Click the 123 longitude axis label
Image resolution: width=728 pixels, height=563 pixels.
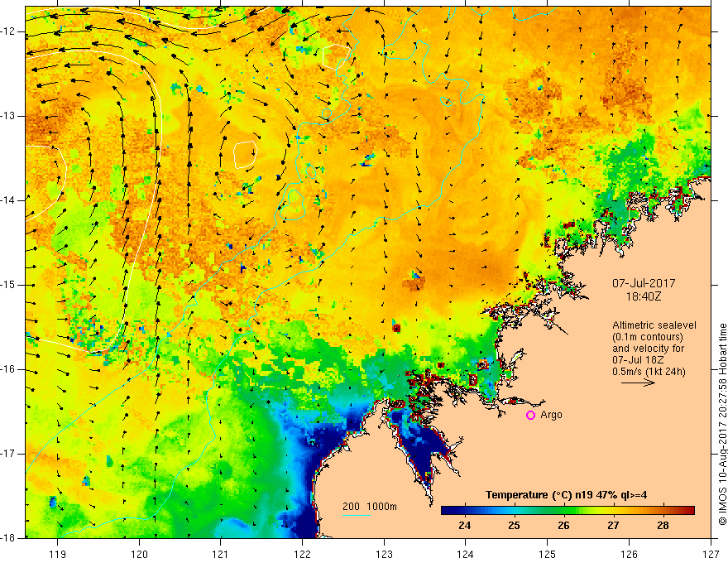tap(384, 554)
